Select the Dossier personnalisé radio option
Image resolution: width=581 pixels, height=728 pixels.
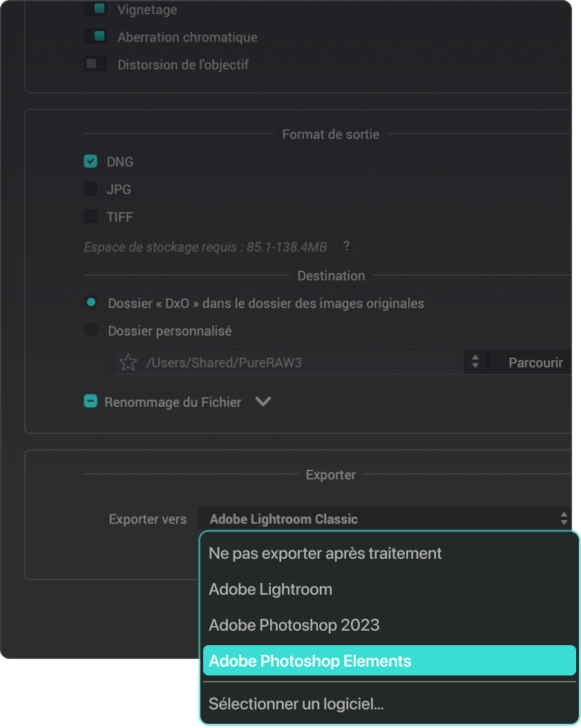click(x=91, y=330)
